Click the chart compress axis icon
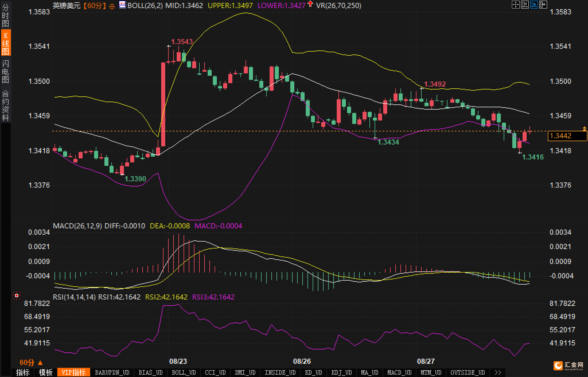 click(x=525, y=5)
